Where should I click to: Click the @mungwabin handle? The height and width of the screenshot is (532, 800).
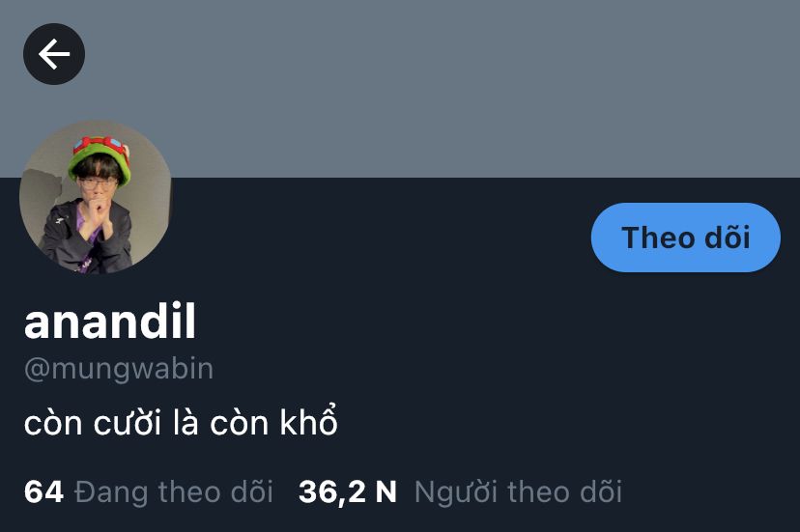119,369
